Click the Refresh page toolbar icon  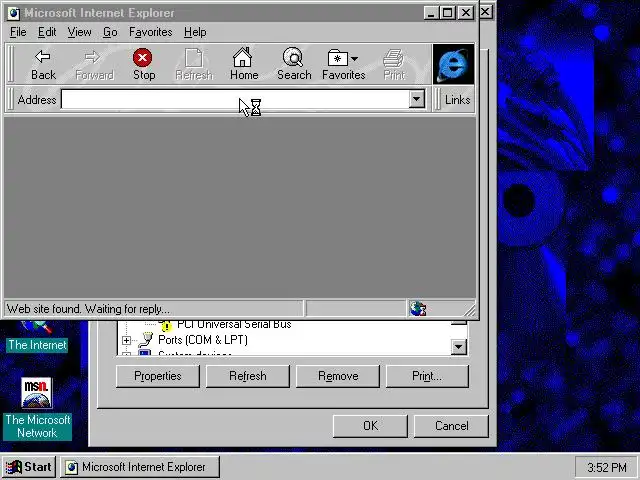click(194, 64)
